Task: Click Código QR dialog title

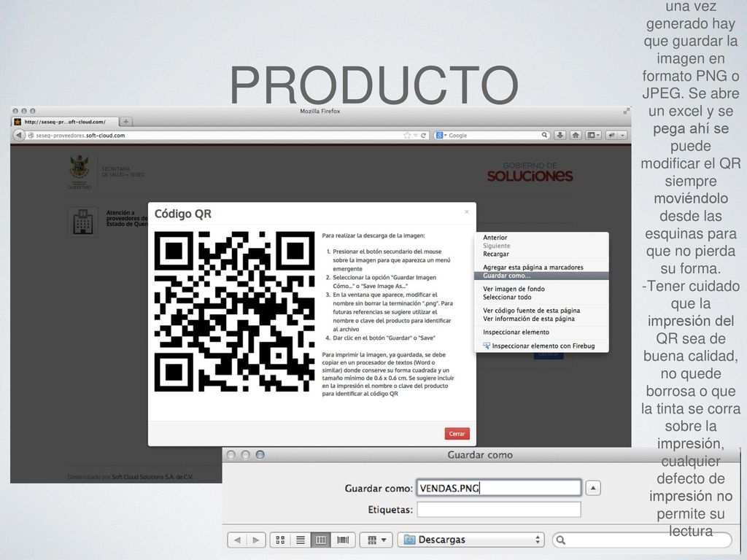Action: pyautogui.click(x=183, y=214)
